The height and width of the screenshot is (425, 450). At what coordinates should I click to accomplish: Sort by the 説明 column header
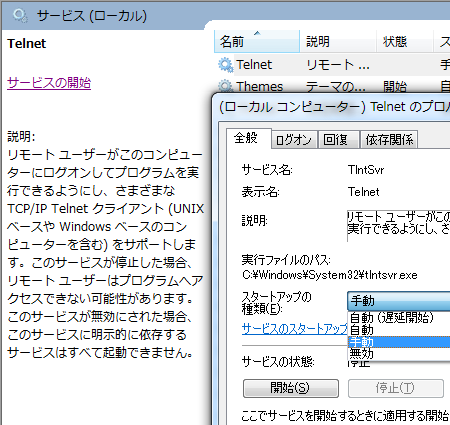pos(338,42)
